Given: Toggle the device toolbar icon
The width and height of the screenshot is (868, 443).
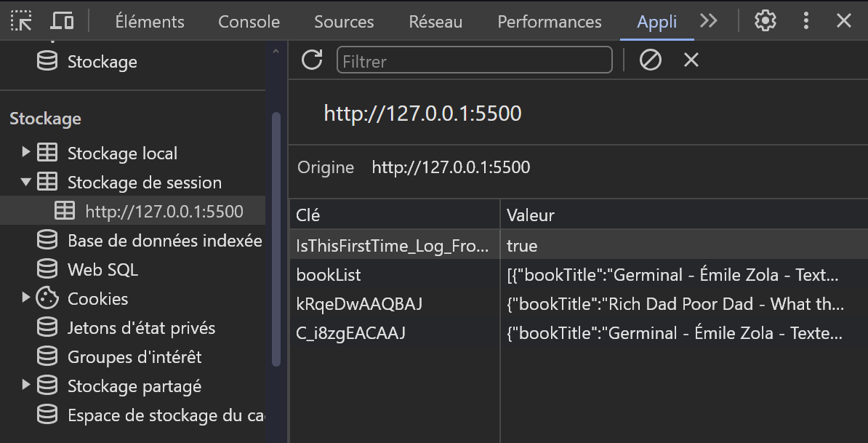Looking at the screenshot, I should [x=62, y=20].
